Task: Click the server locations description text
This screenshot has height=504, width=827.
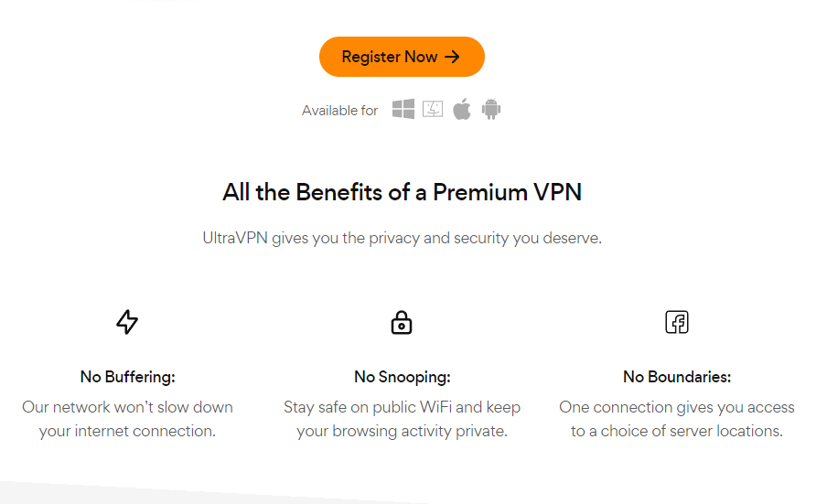Action: coord(677,419)
